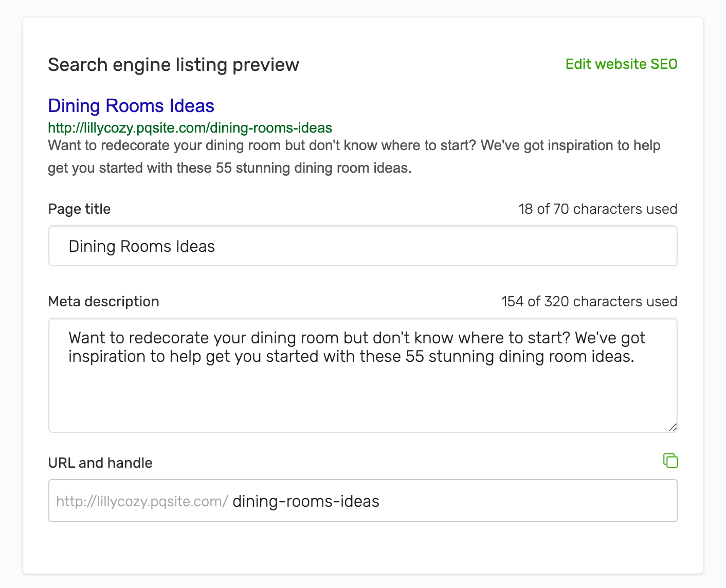
Task: Click the 'Search engine listing preview' heading
Action: point(173,65)
